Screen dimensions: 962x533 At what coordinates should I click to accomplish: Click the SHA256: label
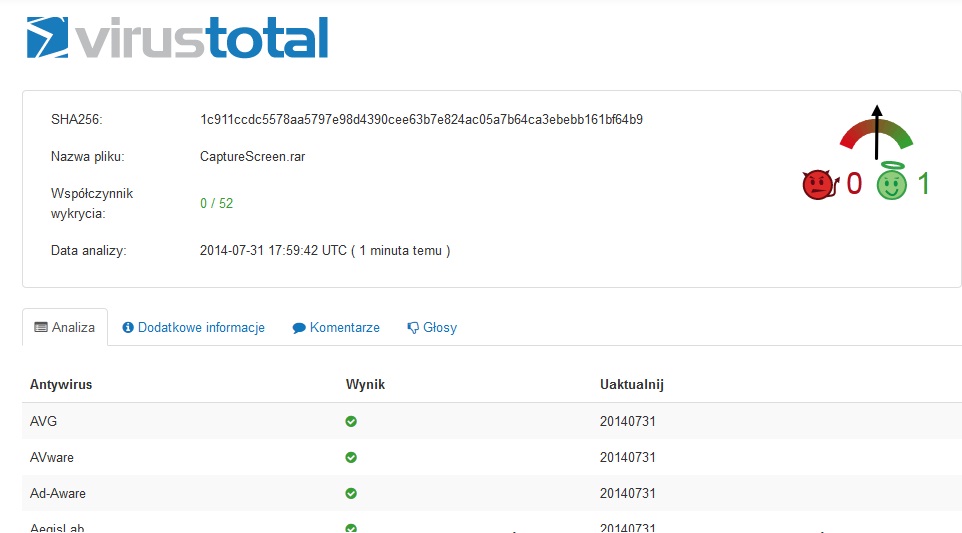coord(77,120)
